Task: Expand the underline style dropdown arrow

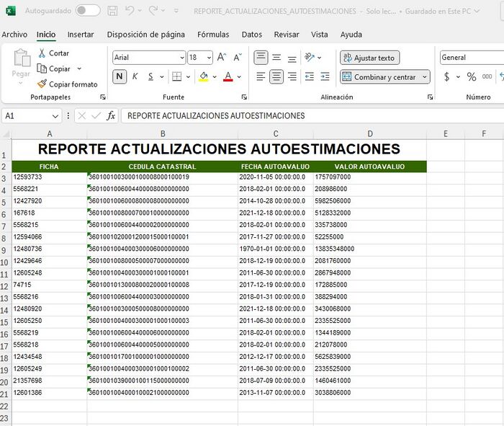Action: [162, 77]
